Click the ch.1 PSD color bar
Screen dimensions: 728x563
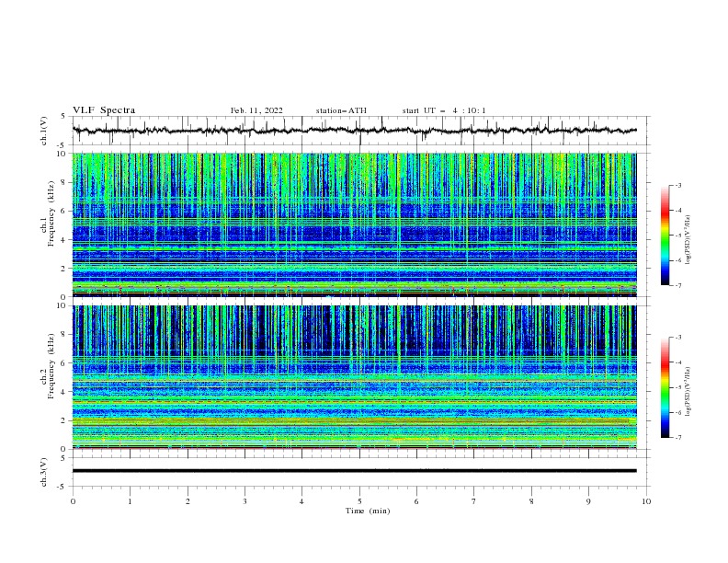tap(665, 236)
